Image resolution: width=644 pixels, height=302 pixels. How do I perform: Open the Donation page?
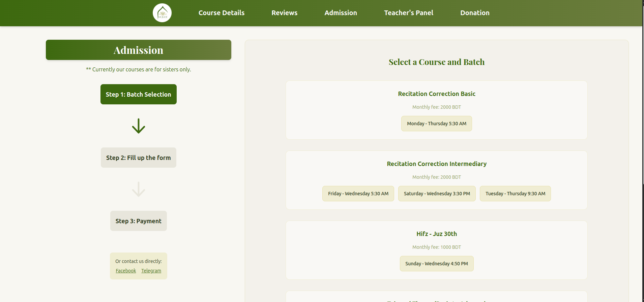475,13
